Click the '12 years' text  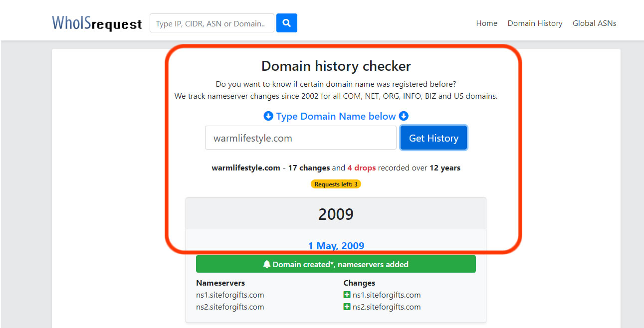click(x=445, y=168)
